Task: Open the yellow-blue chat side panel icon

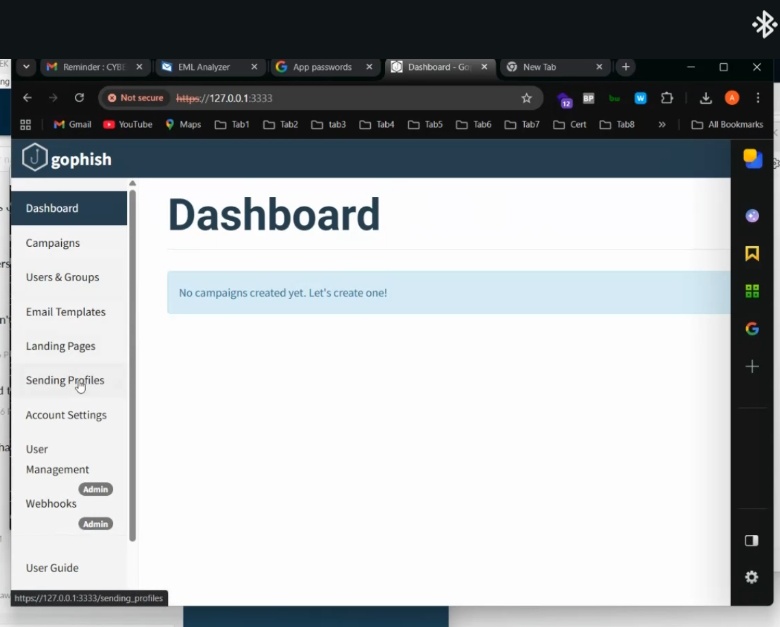Action: (752, 159)
